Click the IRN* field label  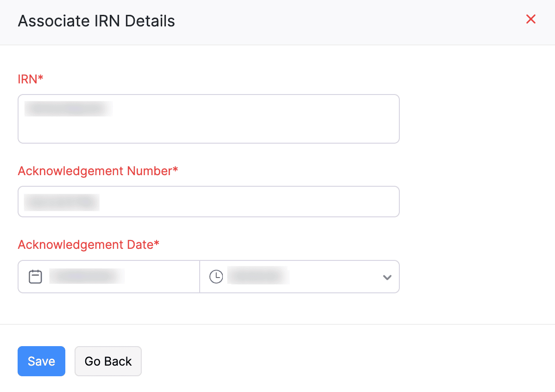click(x=30, y=79)
